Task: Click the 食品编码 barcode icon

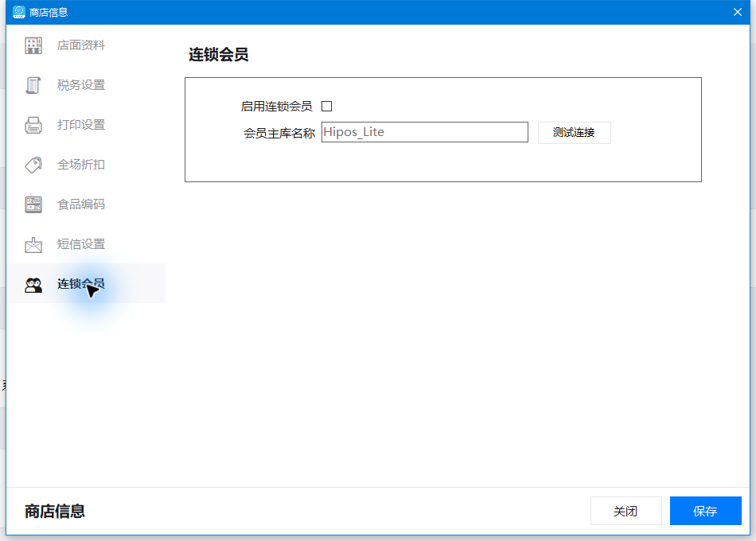Action: tap(33, 204)
